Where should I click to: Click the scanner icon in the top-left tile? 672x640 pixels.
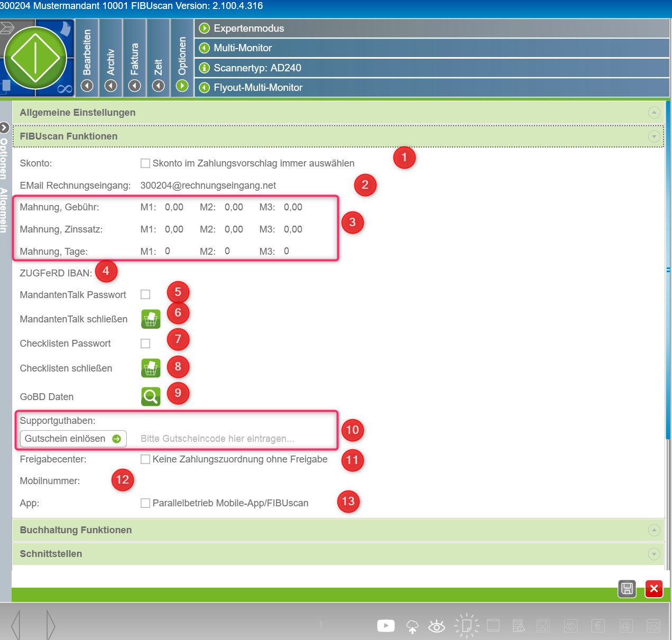pyautogui.click(x=7, y=27)
